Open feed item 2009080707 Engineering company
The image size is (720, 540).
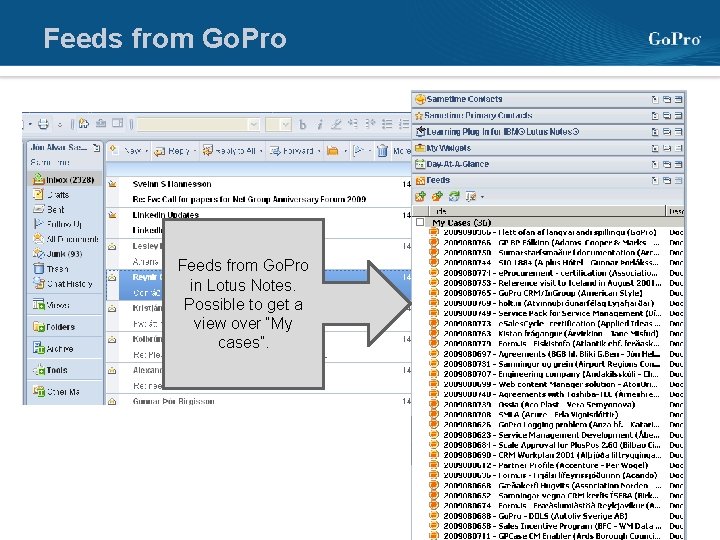pyautogui.click(x=545, y=374)
